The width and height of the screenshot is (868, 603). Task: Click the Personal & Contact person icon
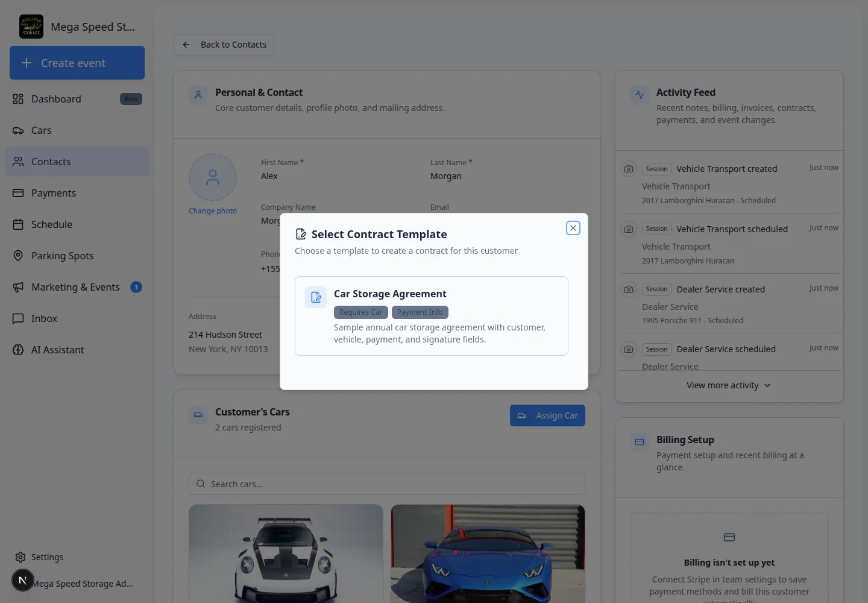click(198, 95)
